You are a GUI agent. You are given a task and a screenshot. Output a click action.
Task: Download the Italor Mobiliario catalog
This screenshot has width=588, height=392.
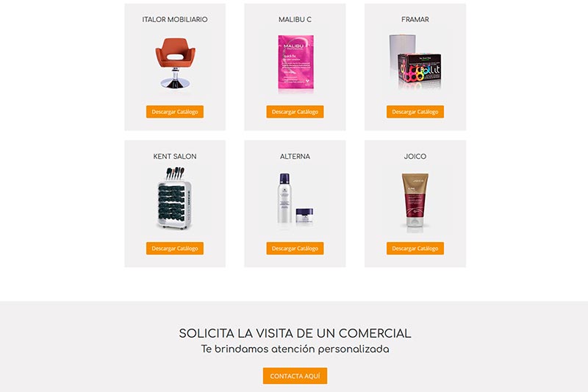click(x=175, y=112)
